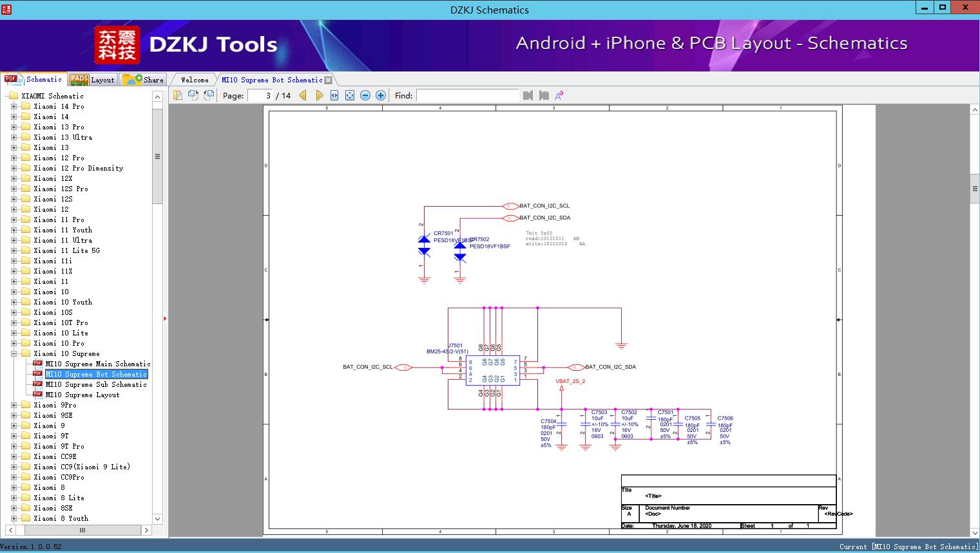Click the PDF icon of MI10 Supreme Main Schematic

pyautogui.click(x=37, y=364)
